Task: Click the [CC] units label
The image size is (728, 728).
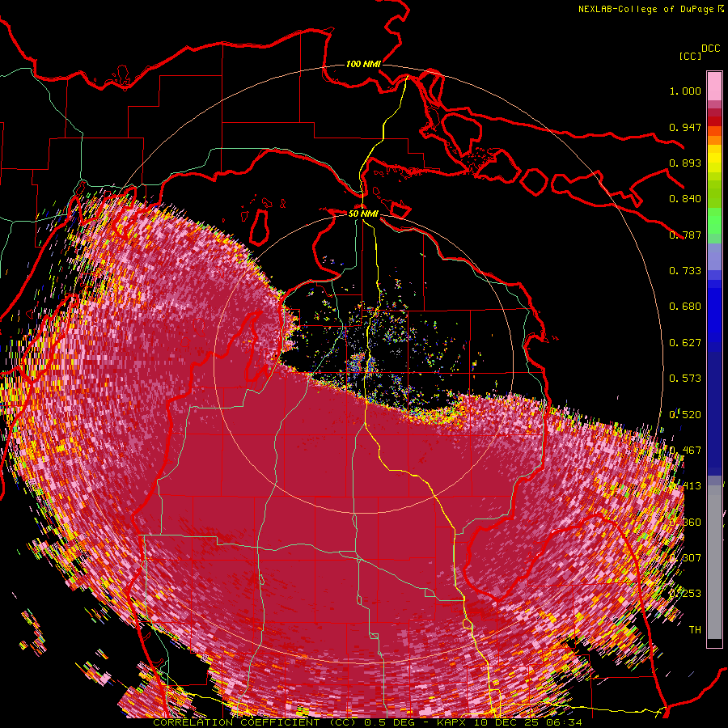Action: 690,56
